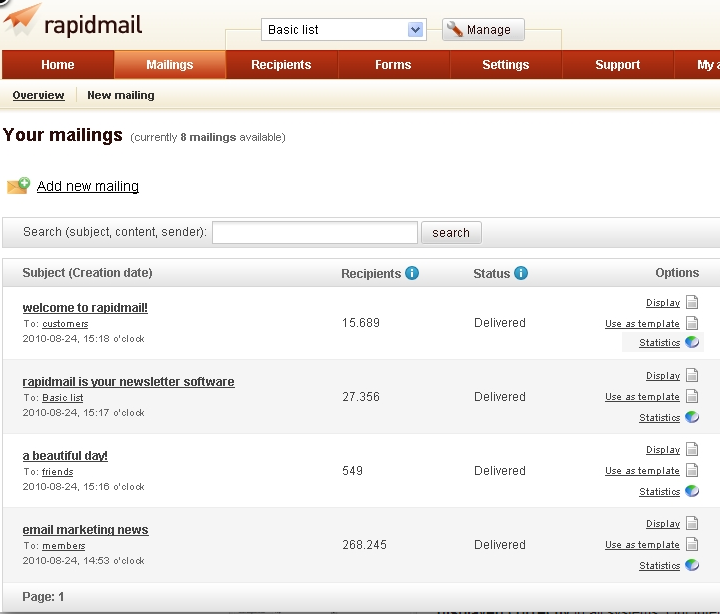Viewport: 720px width, 614px height.
Task: Click Display page icon for email marketing news
Action: (692, 524)
